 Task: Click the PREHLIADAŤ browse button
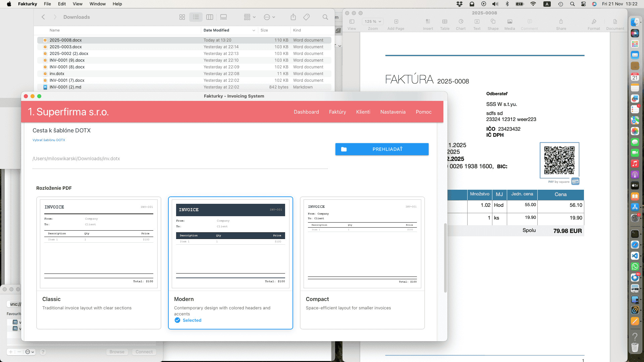(382, 149)
